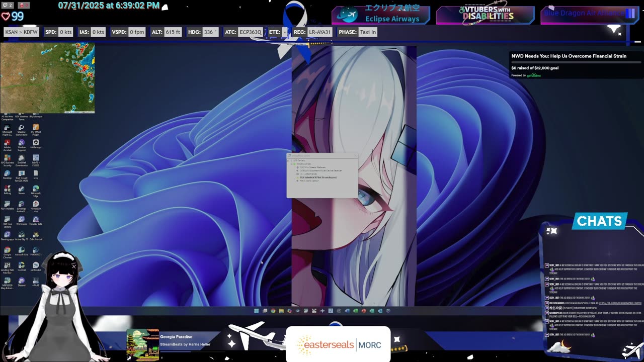Collapse the USB Servers tree node

[x=288, y=160]
